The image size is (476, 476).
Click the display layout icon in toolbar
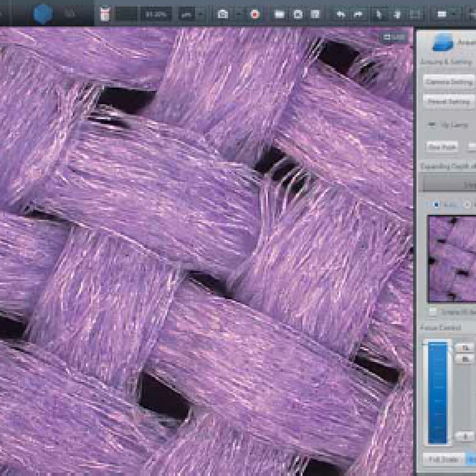[442, 14]
